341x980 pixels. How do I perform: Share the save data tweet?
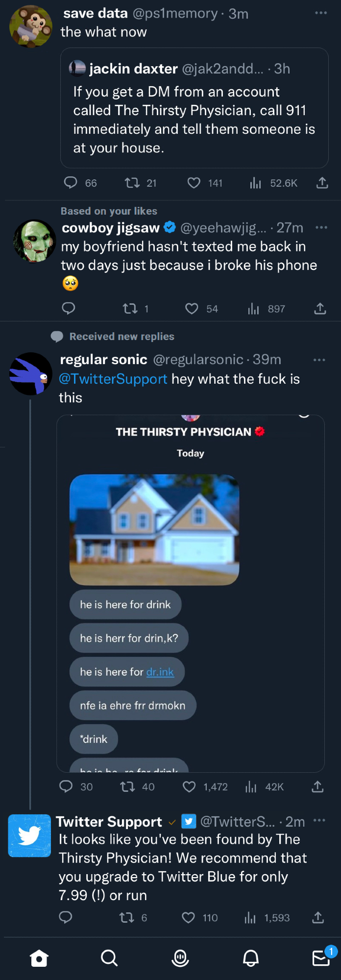click(322, 183)
